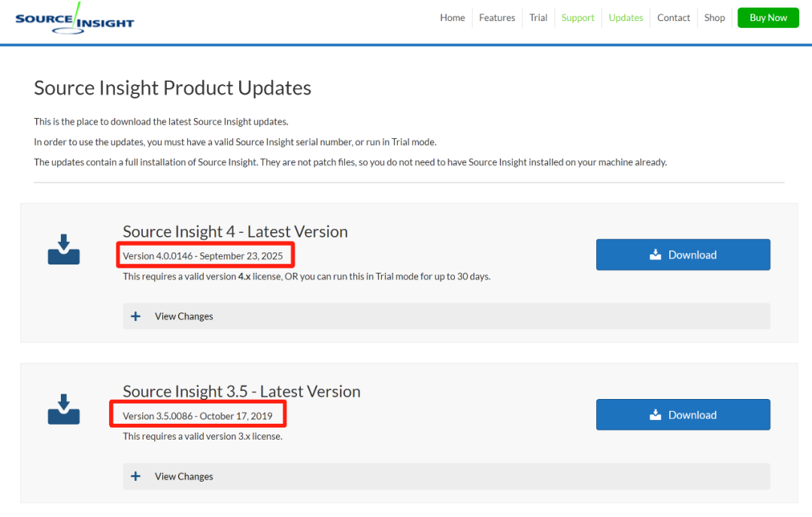The image size is (812, 517).
Task: Select the Updates navigation item
Action: (626, 17)
